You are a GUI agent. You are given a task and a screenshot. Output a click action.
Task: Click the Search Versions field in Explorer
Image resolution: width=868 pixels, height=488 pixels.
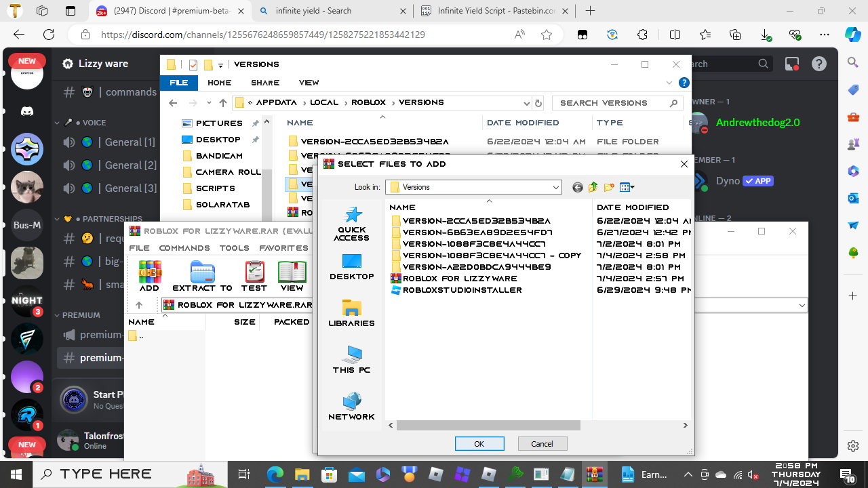click(617, 103)
